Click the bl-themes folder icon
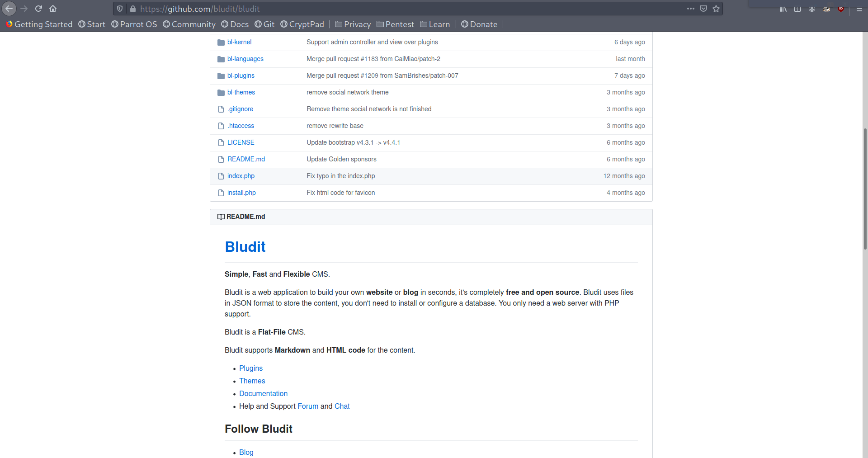The height and width of the screenshot is (458, 868). click(x=221, y=93)
